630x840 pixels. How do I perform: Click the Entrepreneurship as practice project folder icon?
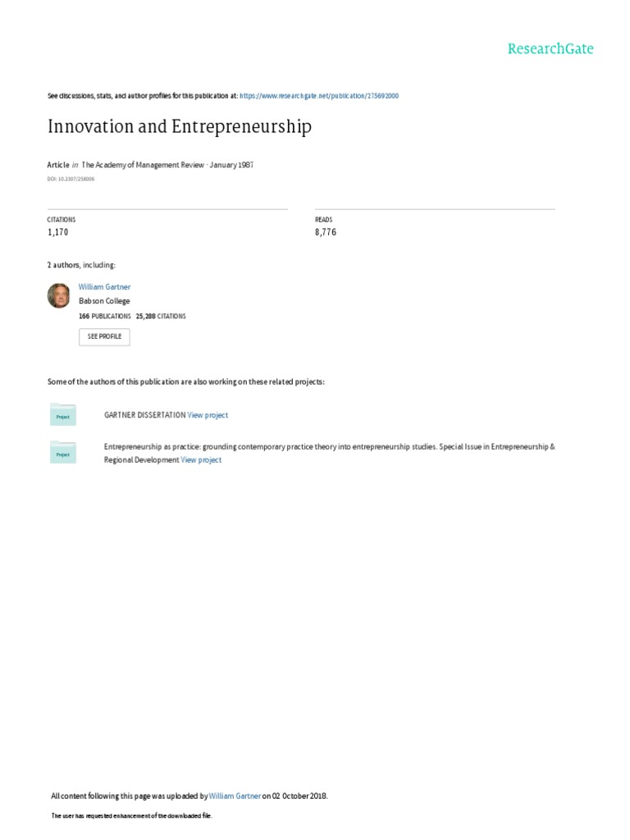click(x=62, y=453)
